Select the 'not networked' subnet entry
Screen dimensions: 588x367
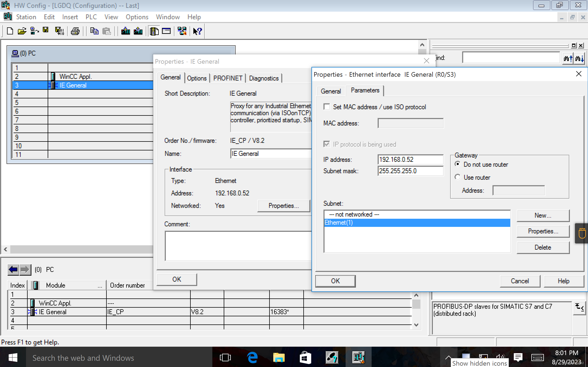(x=354, y=214)
